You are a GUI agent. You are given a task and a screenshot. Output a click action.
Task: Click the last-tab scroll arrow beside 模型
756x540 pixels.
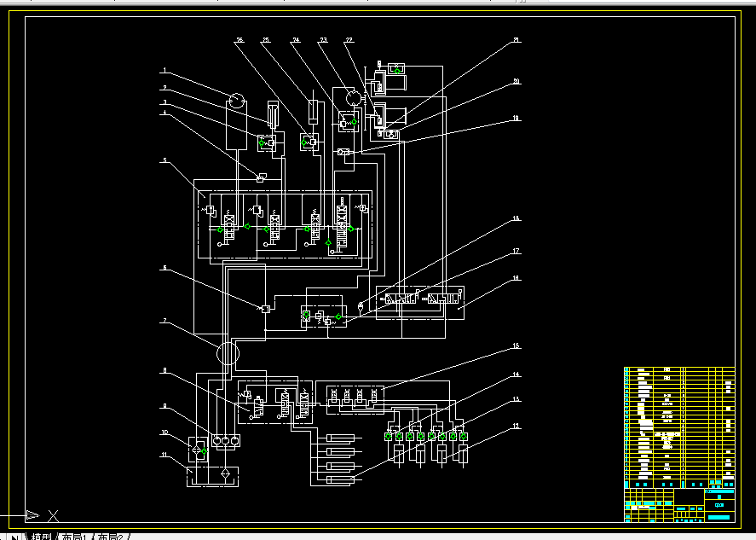[15, 537]
